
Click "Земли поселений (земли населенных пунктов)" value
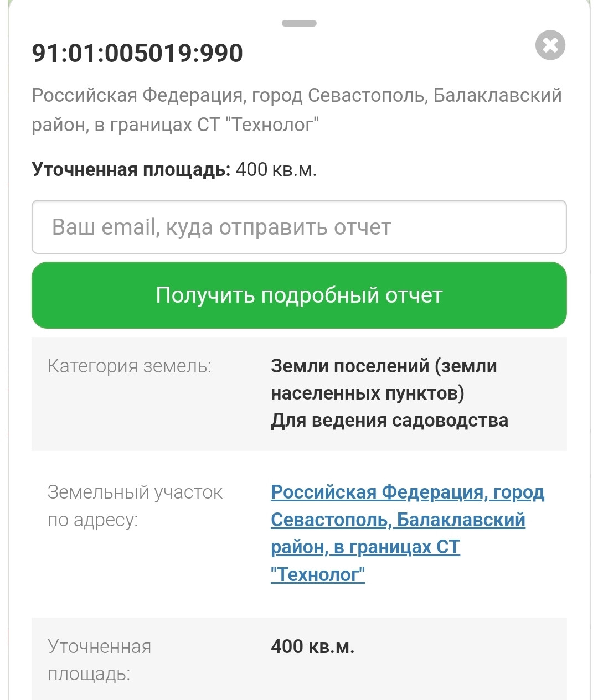coord(383,379)
